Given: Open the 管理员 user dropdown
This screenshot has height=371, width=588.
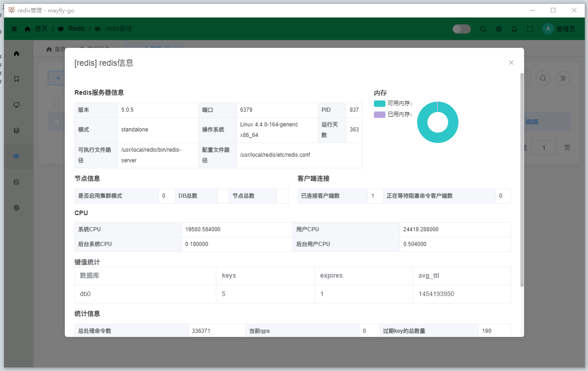Looking at the screenshot, I should click(565, 29).
